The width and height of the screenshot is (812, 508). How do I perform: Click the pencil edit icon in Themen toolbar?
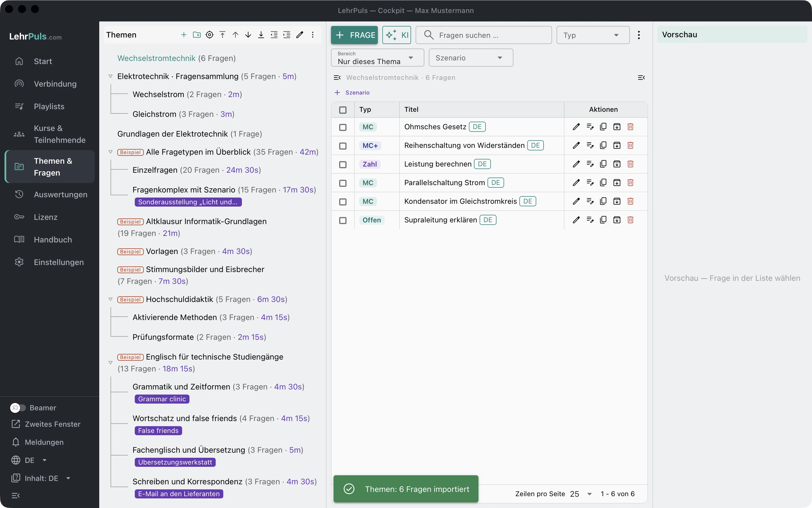[300, 35]
